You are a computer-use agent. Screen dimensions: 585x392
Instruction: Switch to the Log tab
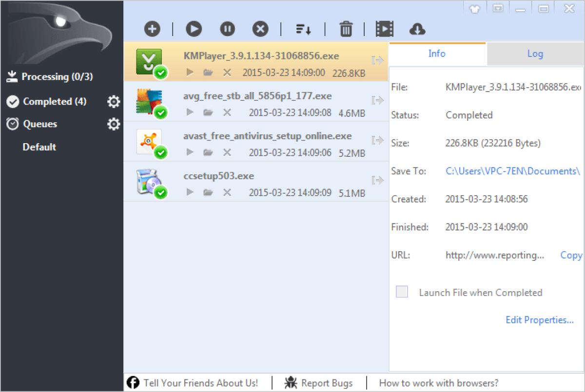click(x=534, y=54)
